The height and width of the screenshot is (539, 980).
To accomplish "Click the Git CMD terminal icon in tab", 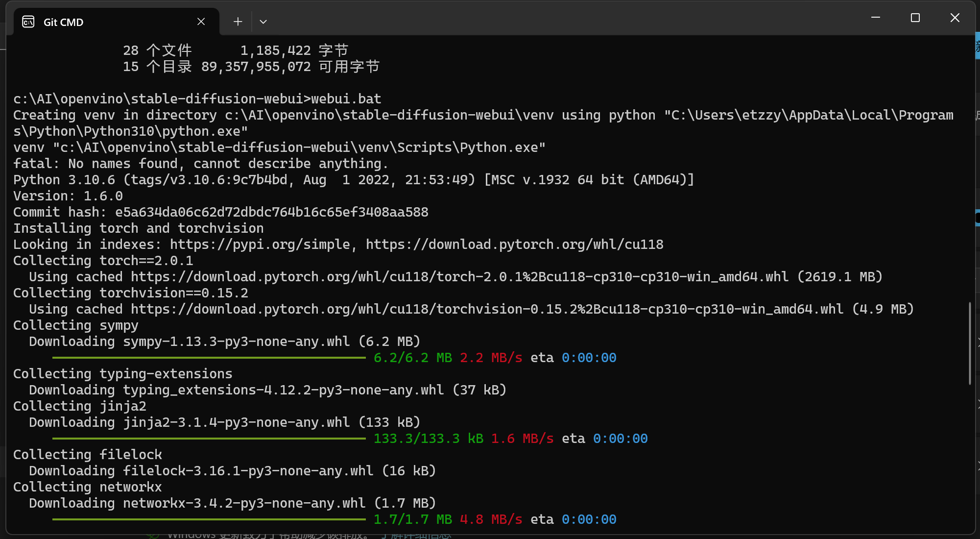I will click(28, 22).
